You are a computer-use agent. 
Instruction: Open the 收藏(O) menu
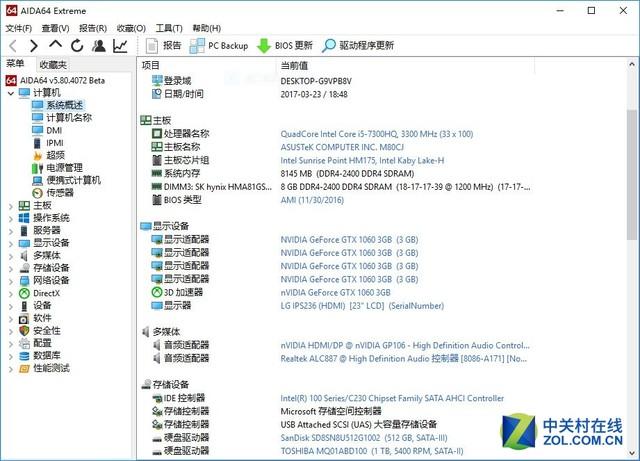tap(131, 28)
